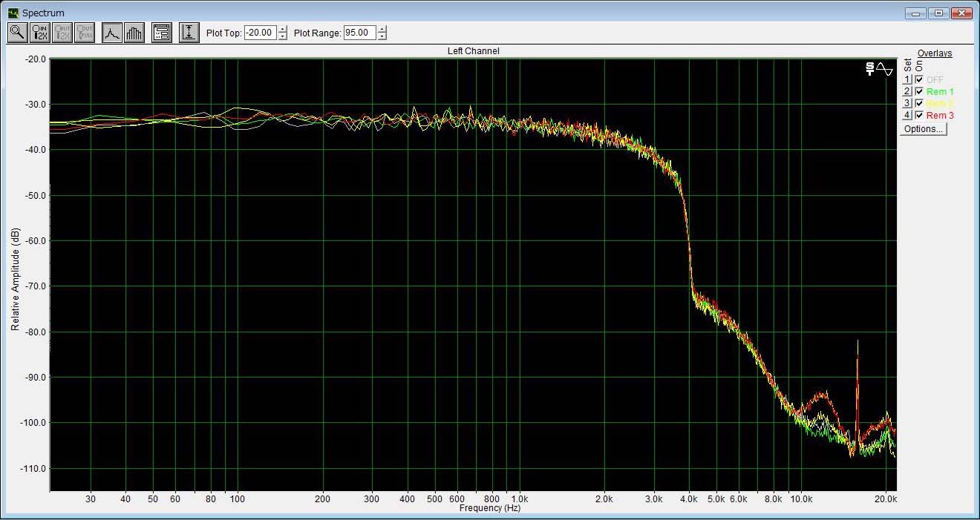Image resolution: width=980 pixels, height=520 pixels.
Task: Toggle the Rem 1 overlay checkbox
Action: click(x=919, y=91)
